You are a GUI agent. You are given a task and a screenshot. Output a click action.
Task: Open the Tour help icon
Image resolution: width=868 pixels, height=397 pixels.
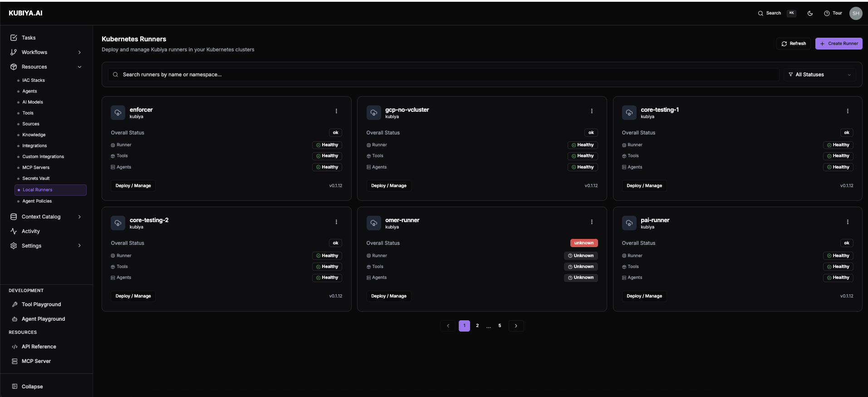[x=827, y=13]
